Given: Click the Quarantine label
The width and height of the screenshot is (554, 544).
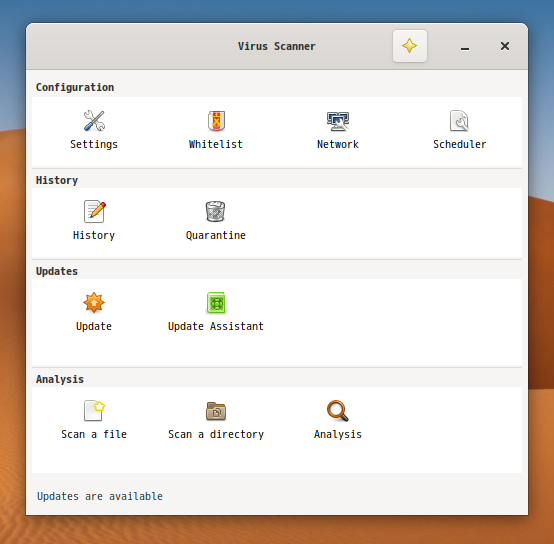Looking at the screenshot, I should (216, 235).
